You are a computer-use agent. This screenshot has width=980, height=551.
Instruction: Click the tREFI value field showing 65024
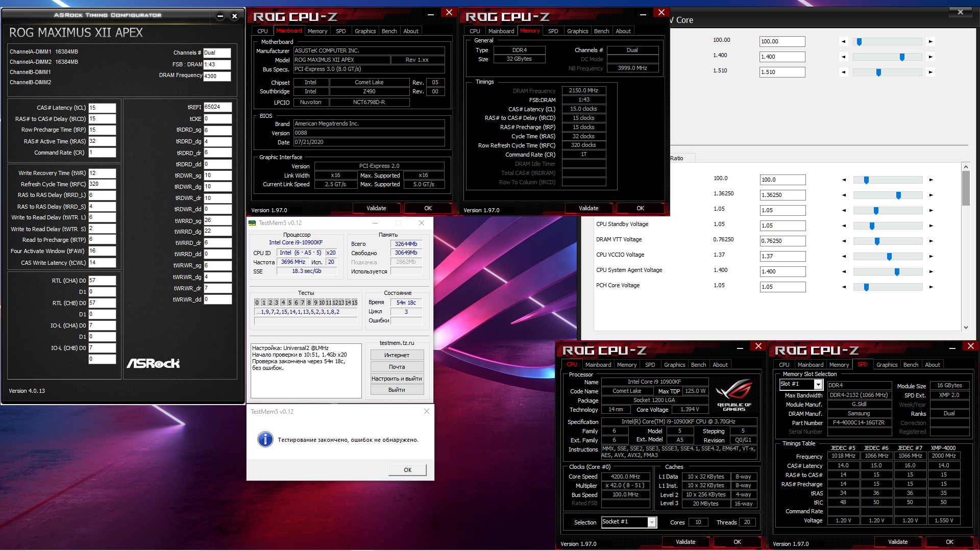pos(217,107)
